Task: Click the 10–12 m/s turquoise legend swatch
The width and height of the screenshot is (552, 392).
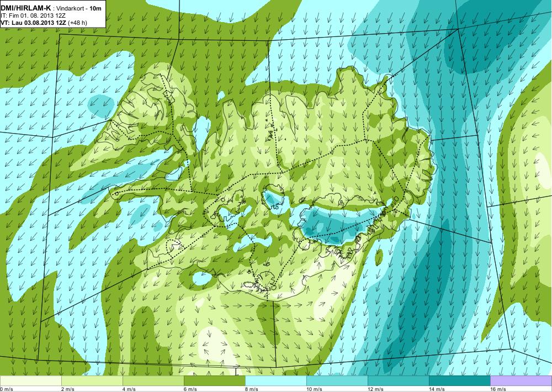Action: point(337,381)
